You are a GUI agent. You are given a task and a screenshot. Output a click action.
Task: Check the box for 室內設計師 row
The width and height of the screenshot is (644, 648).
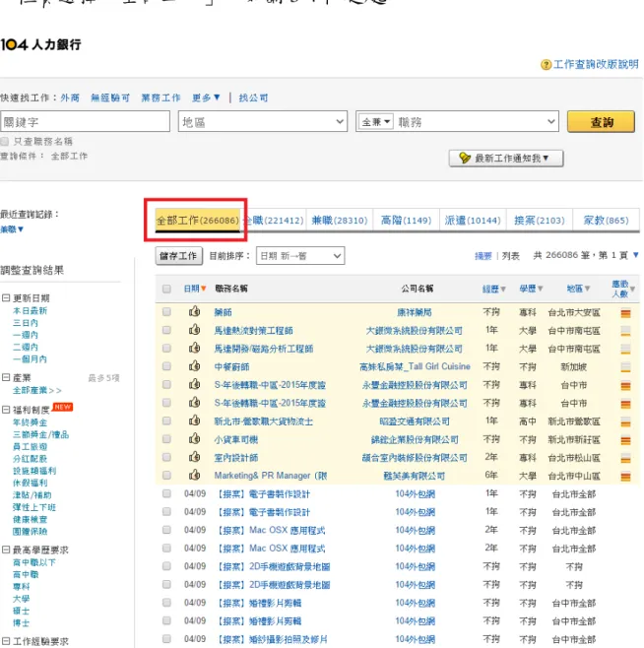(166, 457)
